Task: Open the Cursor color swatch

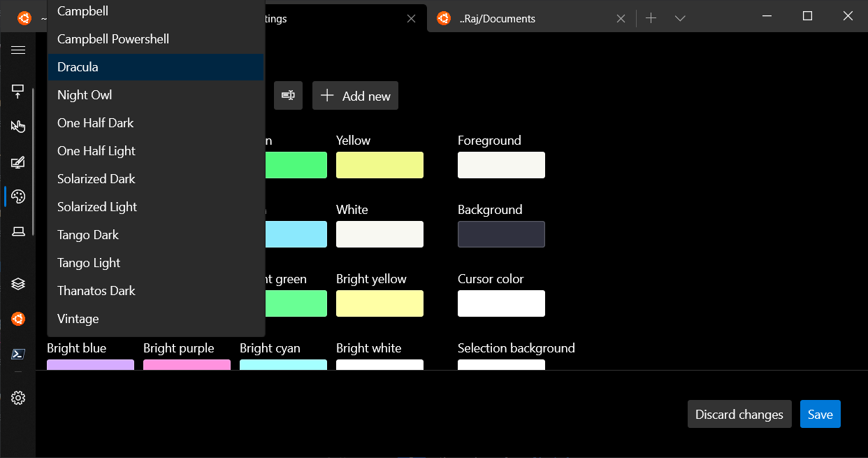Action: [x=501, y=303]
